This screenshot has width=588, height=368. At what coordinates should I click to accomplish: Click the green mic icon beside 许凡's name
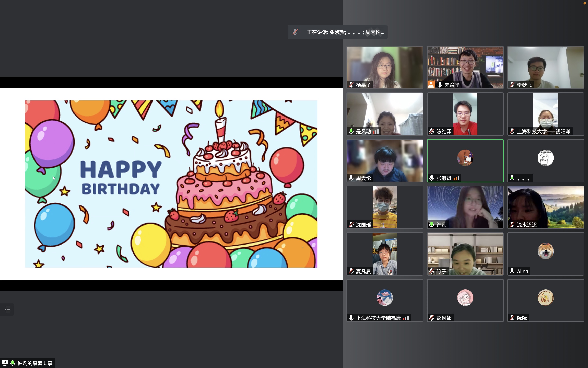432,224
